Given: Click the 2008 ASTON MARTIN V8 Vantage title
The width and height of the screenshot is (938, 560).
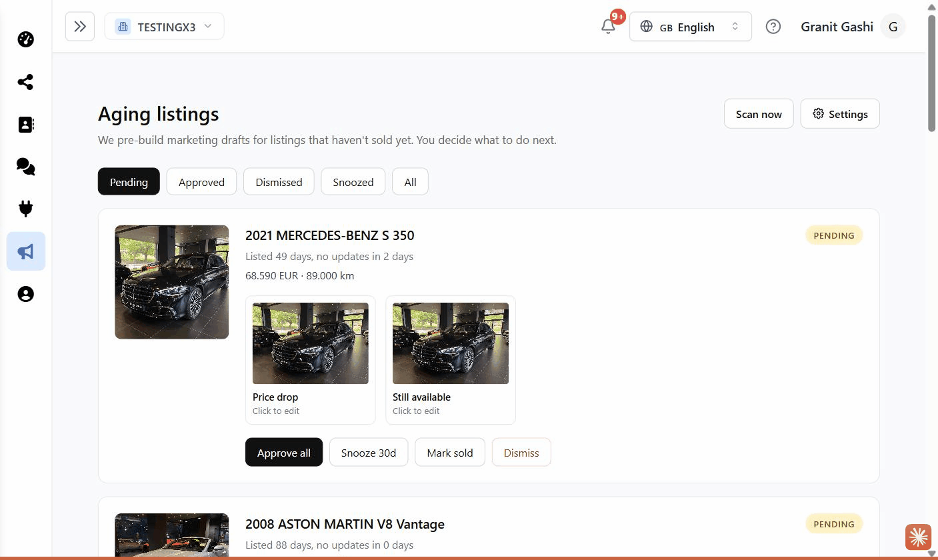Looking at the screenshot, I should 345,524.
